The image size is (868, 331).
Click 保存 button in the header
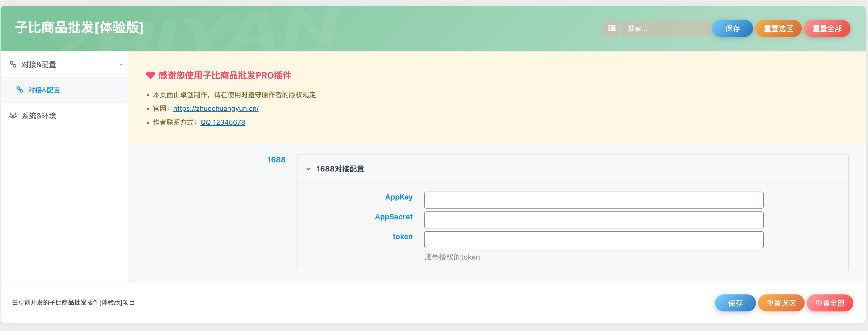(x=732, y=28)
